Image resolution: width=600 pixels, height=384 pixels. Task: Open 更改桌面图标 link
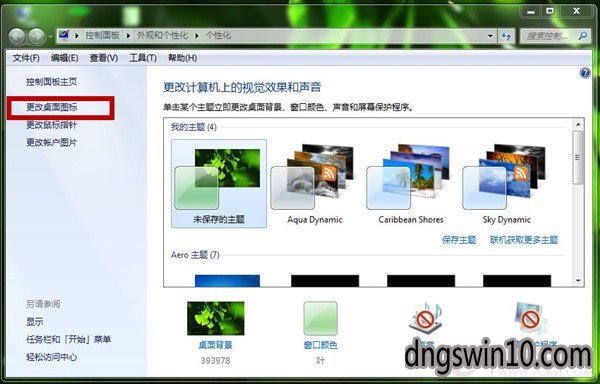click(51, 107)
